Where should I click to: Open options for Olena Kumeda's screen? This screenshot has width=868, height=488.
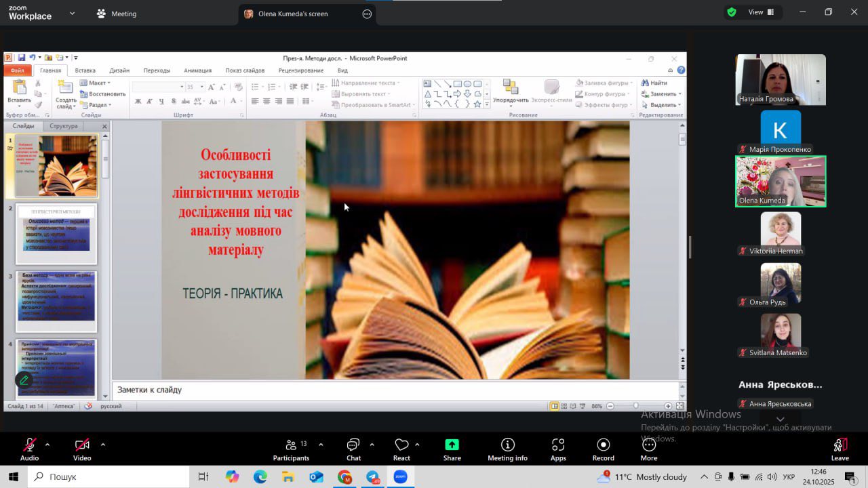point(367,14)
